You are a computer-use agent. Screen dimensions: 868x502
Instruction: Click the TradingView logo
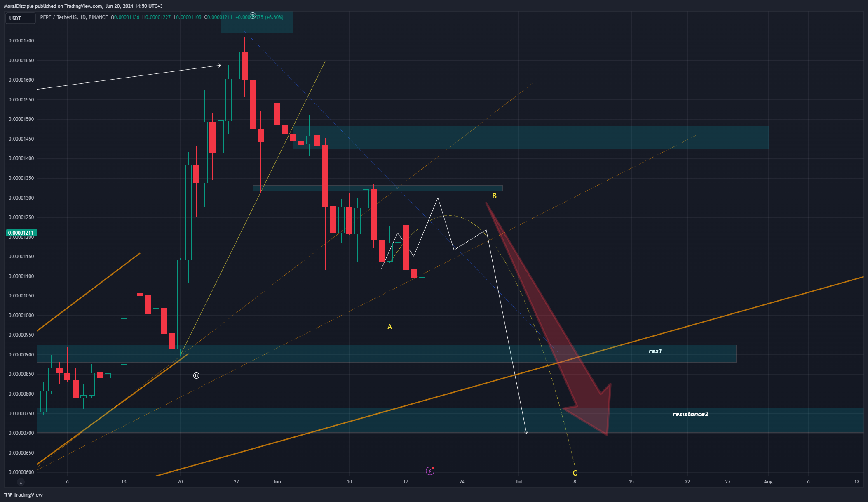coord(23,495)
